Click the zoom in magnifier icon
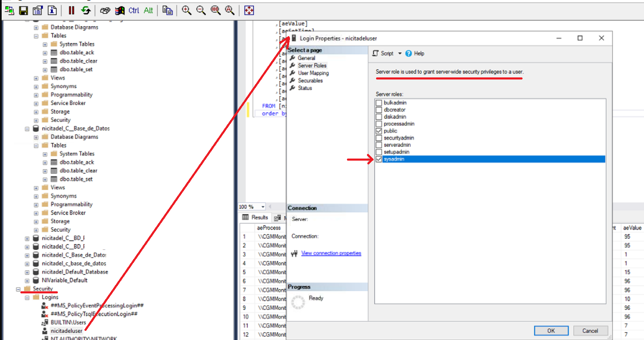644x340 pixels. pyautogui.click(x=186, y=10)
